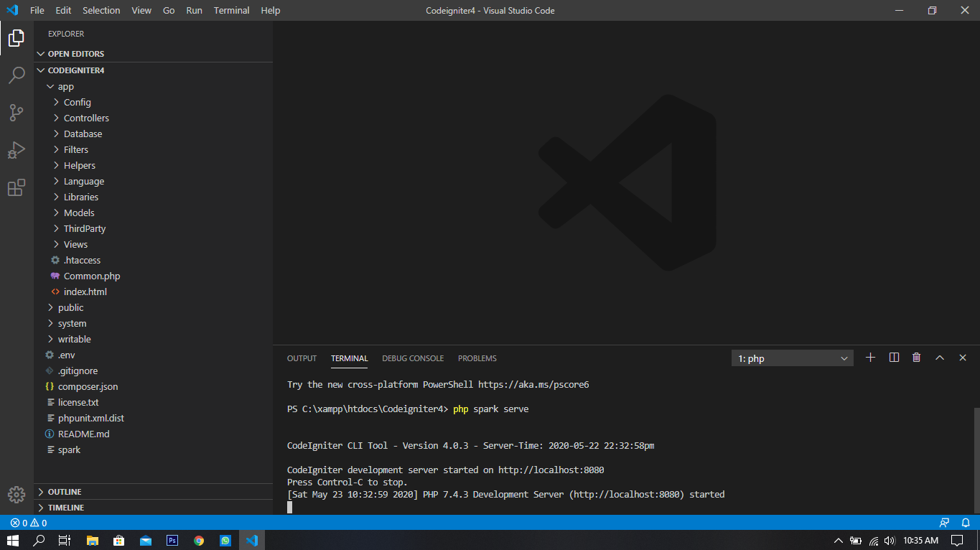The height and width of the screenshot is (550, 980).
Task: Select the Terminal tab
Action: point(350,358)
